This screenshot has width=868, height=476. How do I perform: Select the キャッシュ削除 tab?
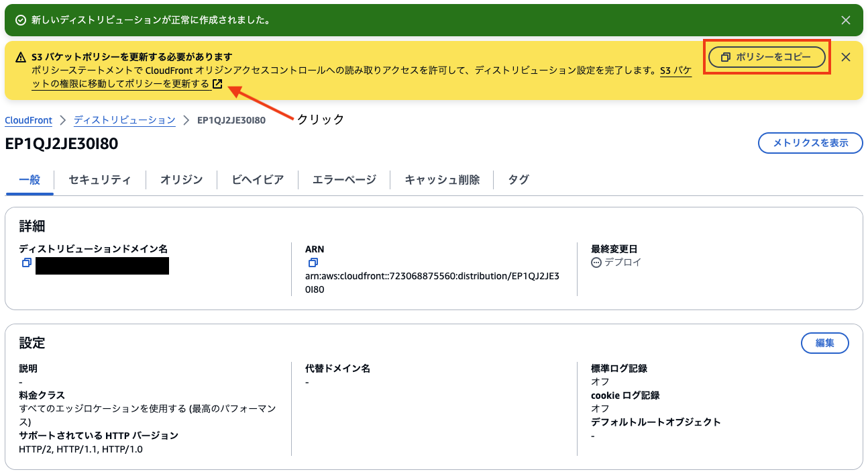tap(442, 180)
